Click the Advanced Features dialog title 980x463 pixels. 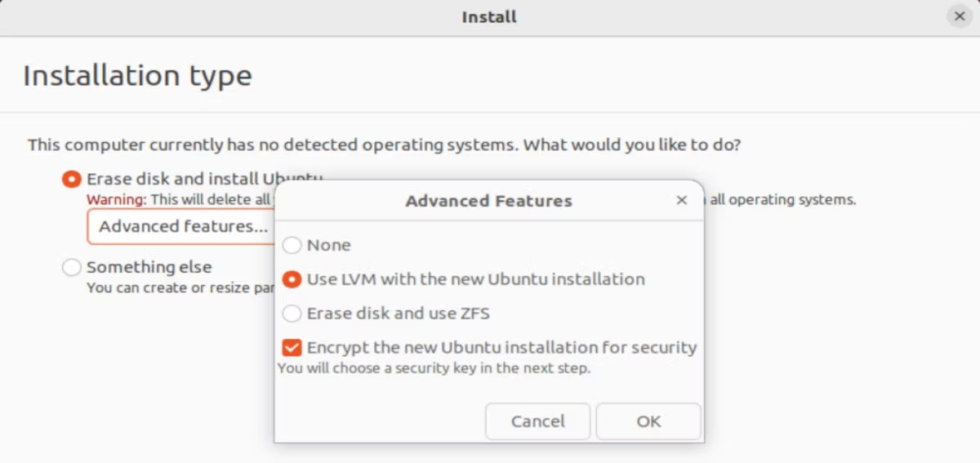(488, 201)
